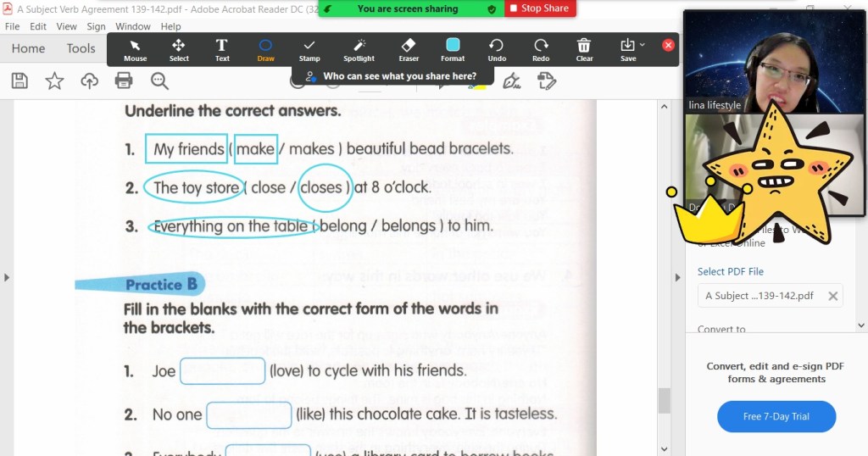This screenshot has height=456, width=868.
Task: Choose the Text annotation tool
Action: [222, 49]
